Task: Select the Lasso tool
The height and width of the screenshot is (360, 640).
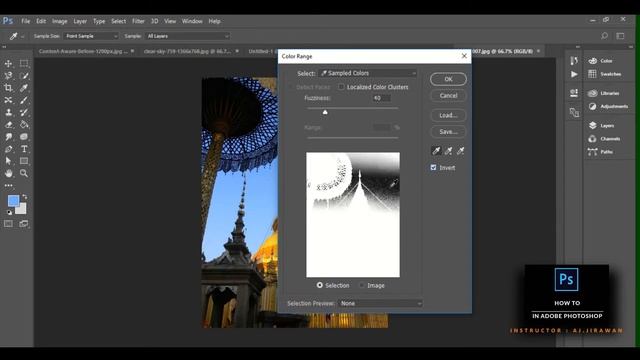Action: [x=8, y=76]
